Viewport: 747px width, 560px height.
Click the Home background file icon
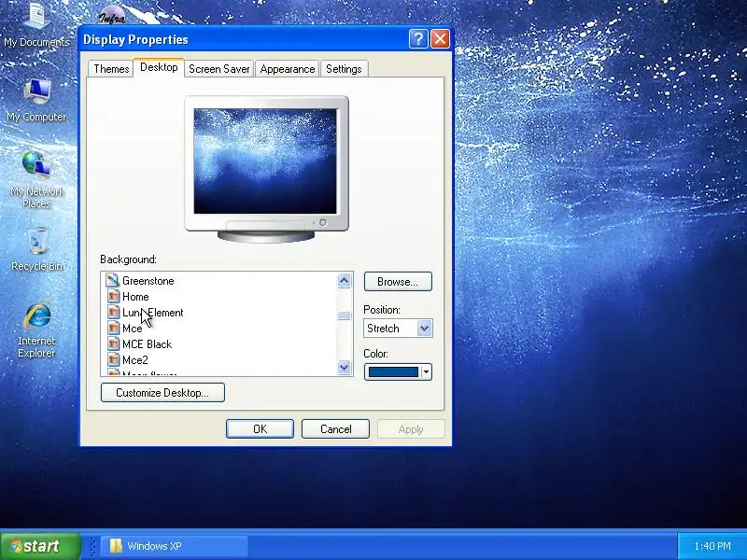click(x=113, y=297)
